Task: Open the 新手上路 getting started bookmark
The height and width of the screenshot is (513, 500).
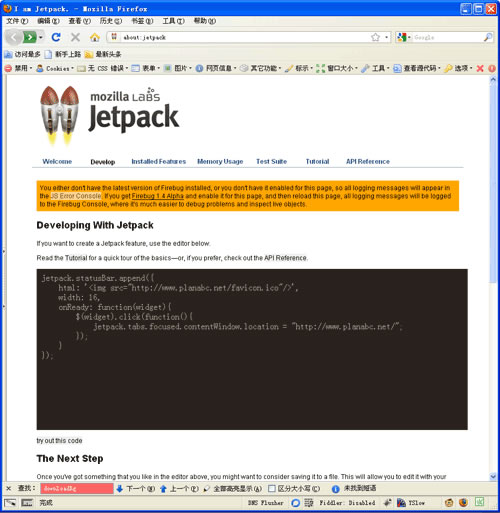Action: [x=63, y=54]
